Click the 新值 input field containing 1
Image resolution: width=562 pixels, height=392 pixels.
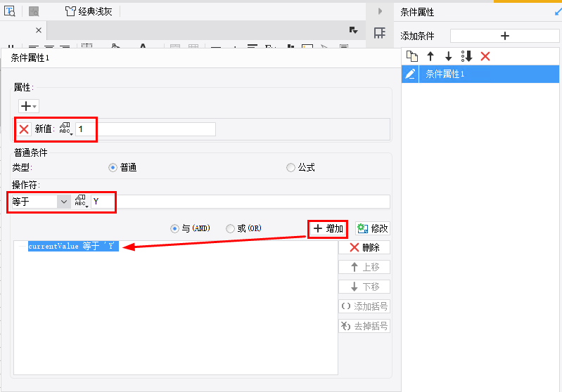pyautogui.click(x=146, y=129)
